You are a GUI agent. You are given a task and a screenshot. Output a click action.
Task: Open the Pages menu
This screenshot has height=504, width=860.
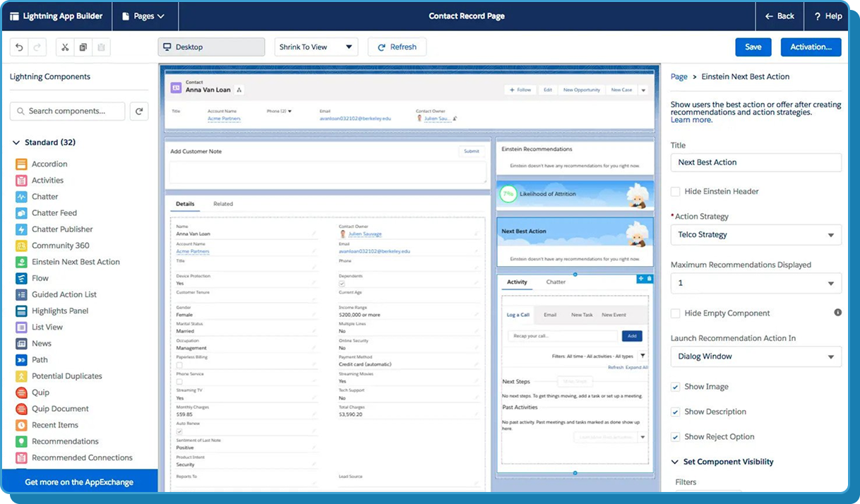pyautogui.click(x=143, y=16)
